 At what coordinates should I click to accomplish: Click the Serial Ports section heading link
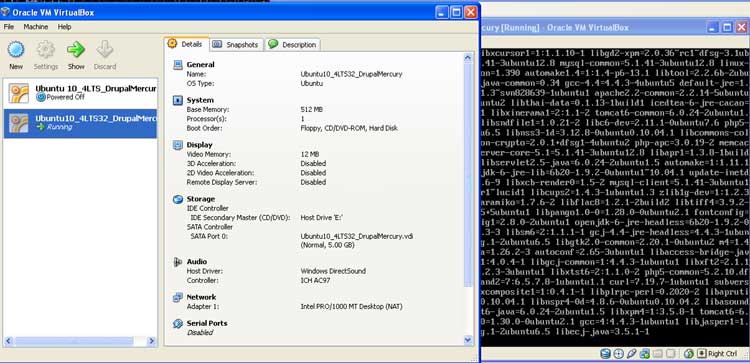pos(207,323)
